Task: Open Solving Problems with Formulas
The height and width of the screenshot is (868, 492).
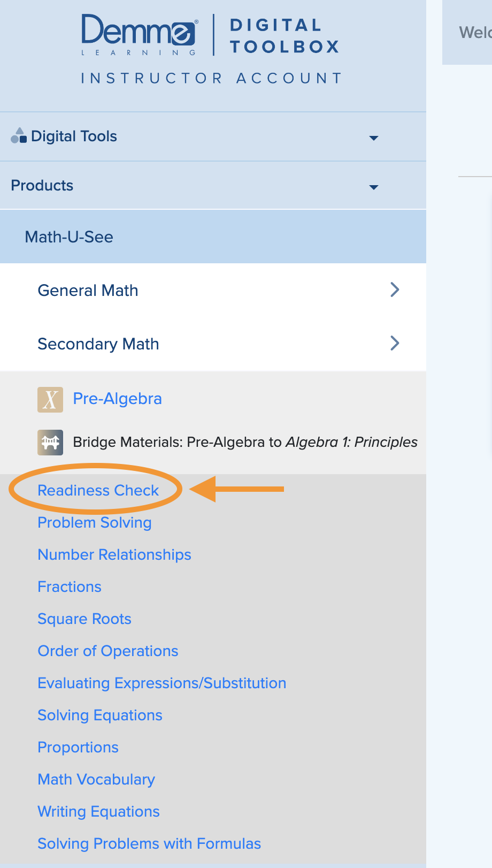Action: [x=149, y=843]
